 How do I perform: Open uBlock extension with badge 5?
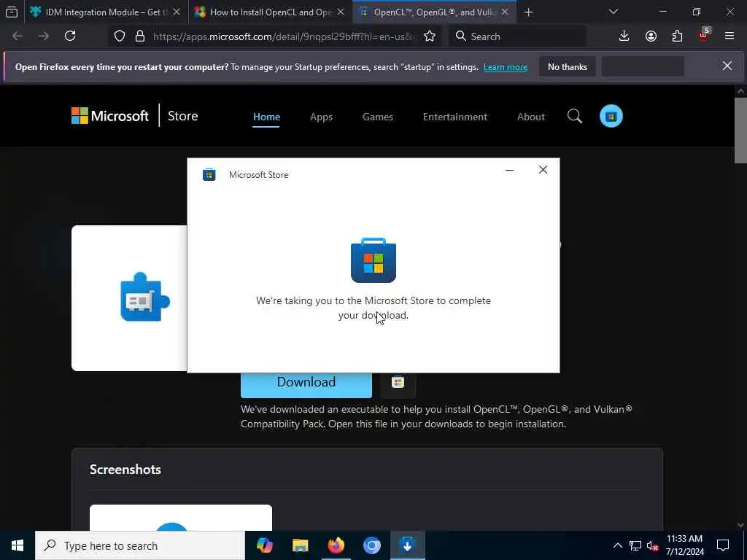coord(704,35)
